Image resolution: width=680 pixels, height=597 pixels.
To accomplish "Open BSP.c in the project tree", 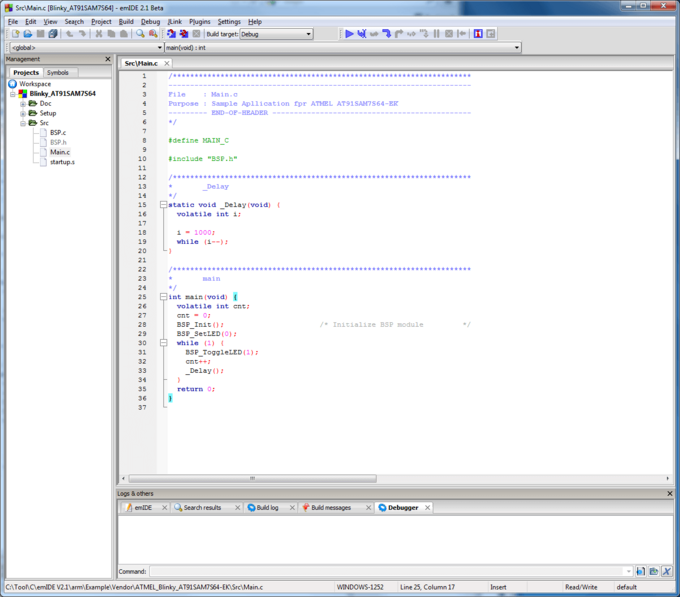I will point(57,133).
